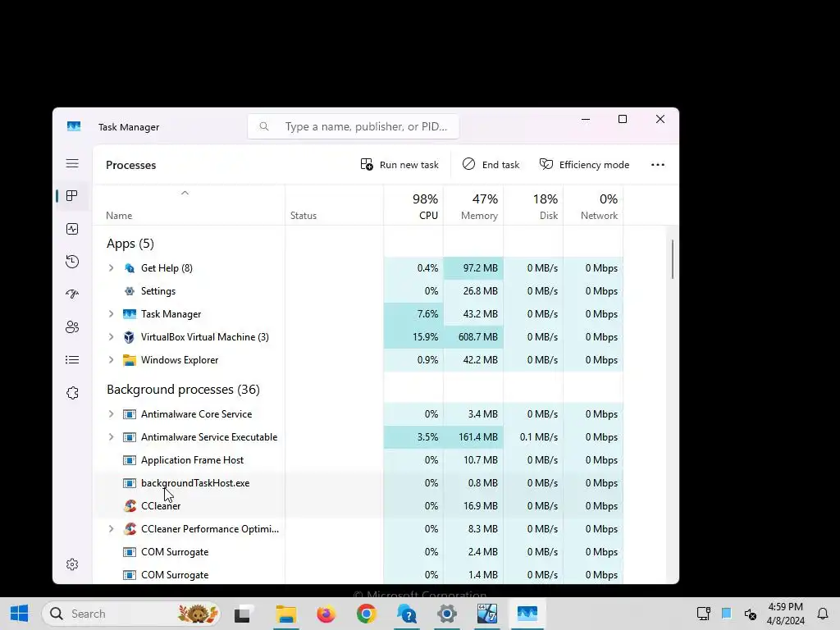Open Task View in the taskbar

coord(242,614)
